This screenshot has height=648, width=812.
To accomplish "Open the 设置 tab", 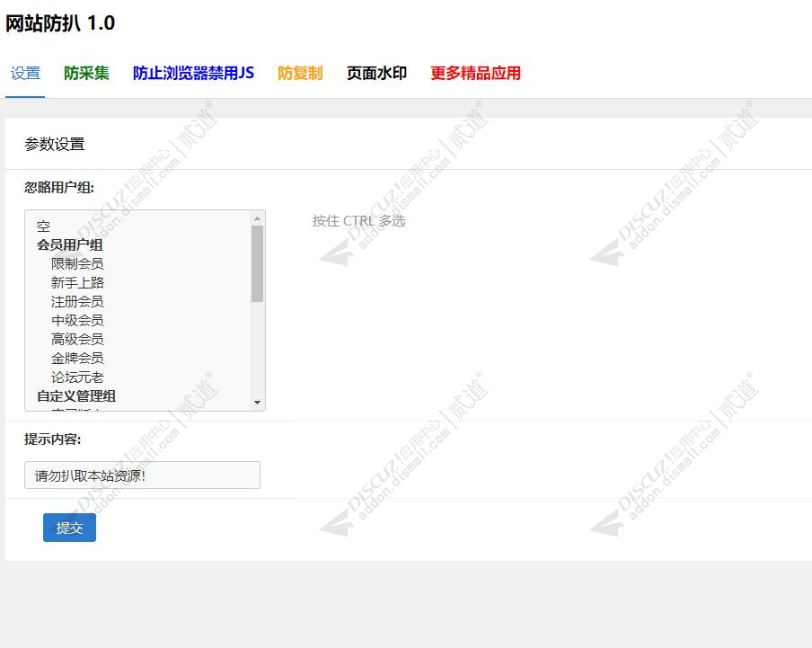I will 25,73.
